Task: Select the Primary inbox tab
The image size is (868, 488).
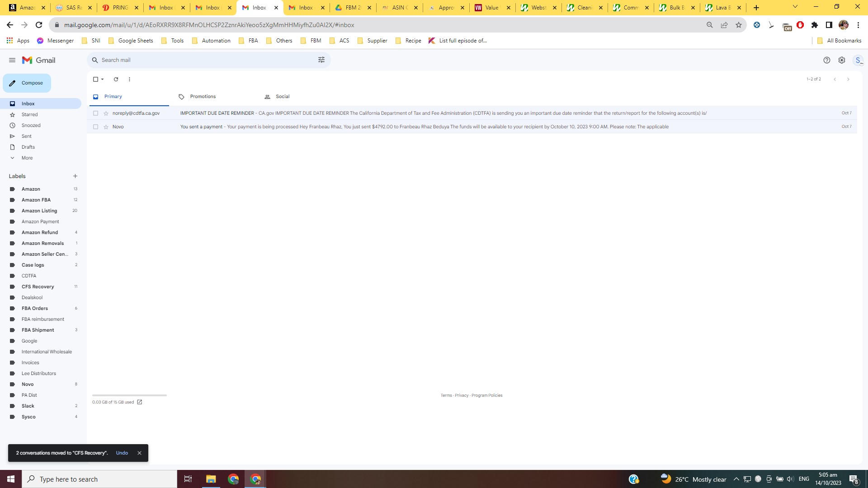Action: [x=113, y=97]
